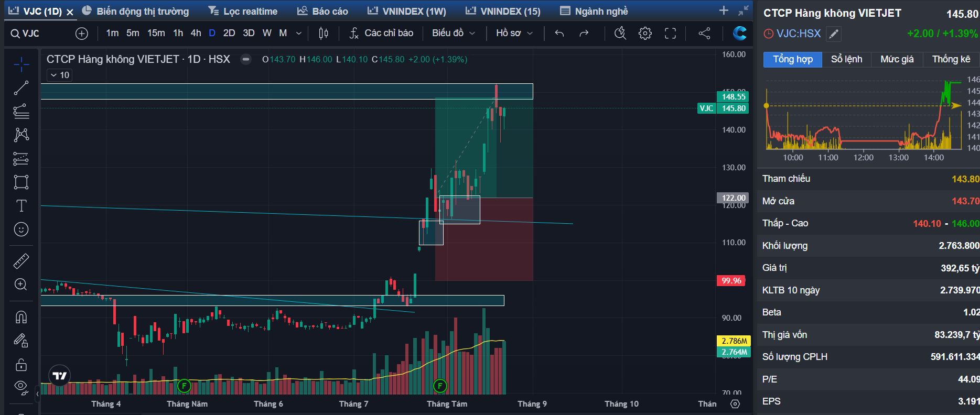Click the TradingView logo on chart

point(60,375)
